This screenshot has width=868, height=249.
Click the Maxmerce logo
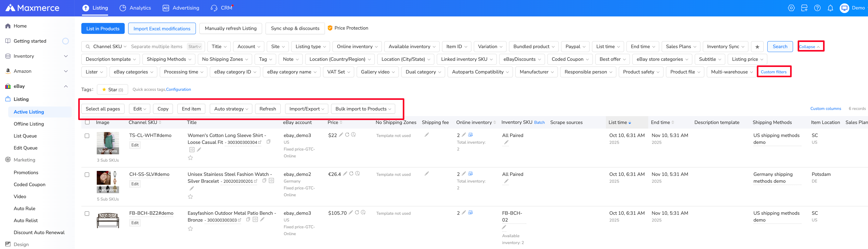(32, 8)
